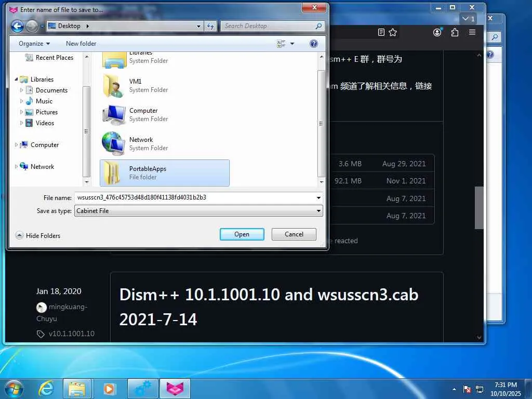Click the navigation pane scrollbar
Viewport: 532px width, 399px height.
click(87, 131)
